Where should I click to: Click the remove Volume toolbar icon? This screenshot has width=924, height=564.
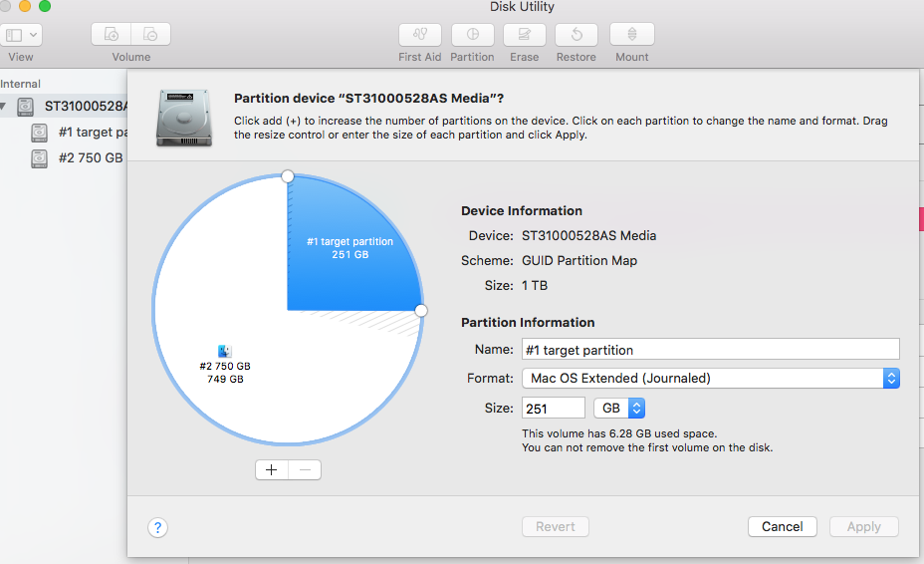[x=151, y=34]
